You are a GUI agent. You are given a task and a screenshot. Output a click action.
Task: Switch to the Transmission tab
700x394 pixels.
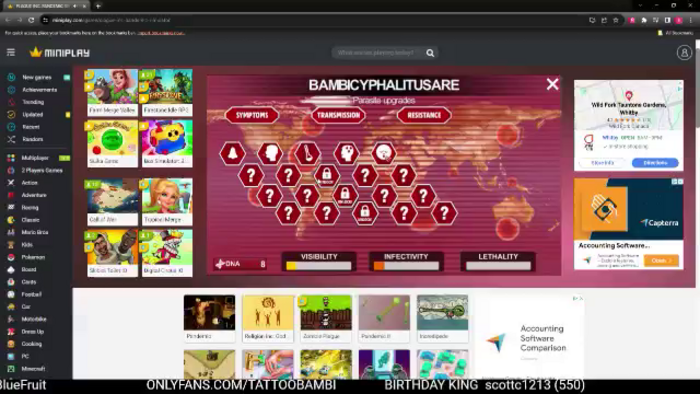point(338,115)
